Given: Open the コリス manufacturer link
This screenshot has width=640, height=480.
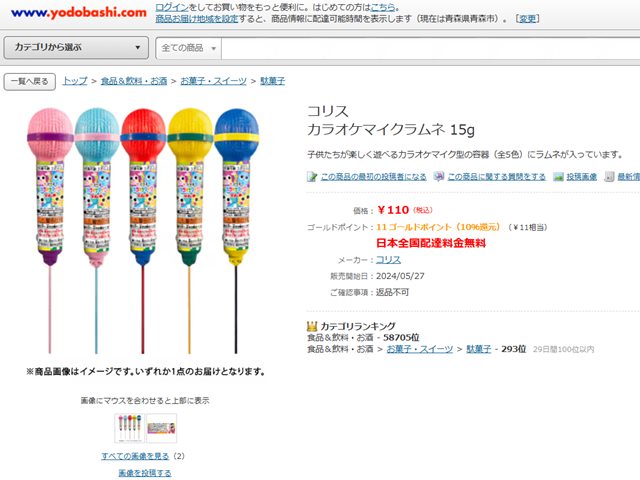Looking at the screenshot, I should pyautogui.click(x=388, y=260).
